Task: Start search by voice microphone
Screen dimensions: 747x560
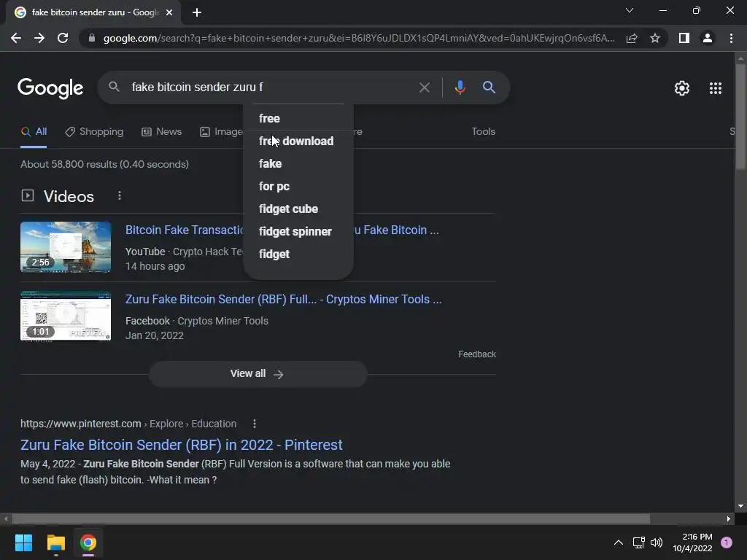Action: click(x=460, y=87)
